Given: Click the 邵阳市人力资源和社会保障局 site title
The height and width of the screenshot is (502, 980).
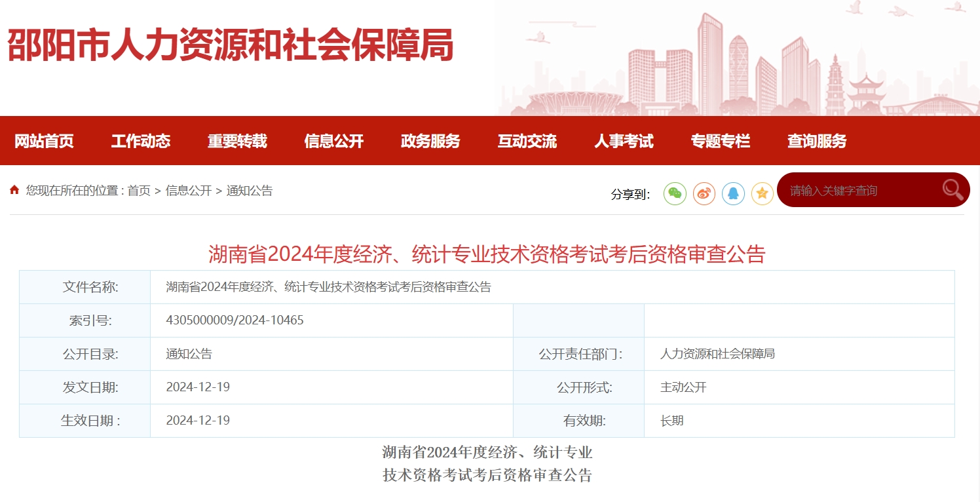Looking at the screenshot, I should coord(231,46).
